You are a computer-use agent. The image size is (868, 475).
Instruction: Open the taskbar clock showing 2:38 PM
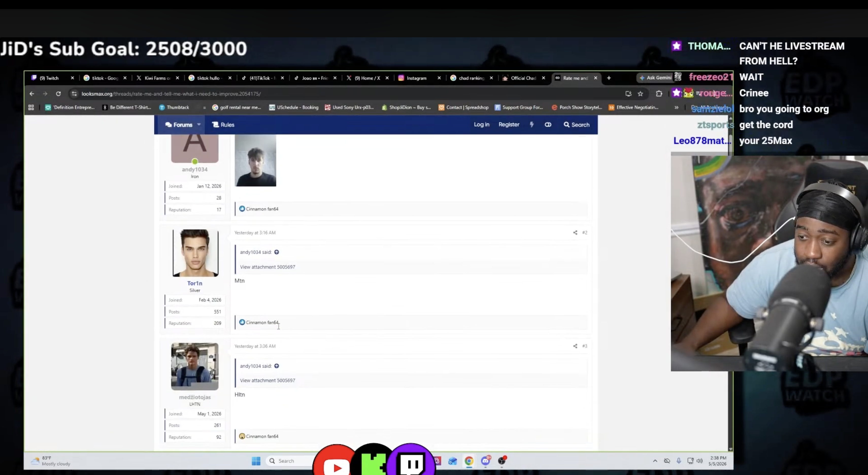(718, 461)
